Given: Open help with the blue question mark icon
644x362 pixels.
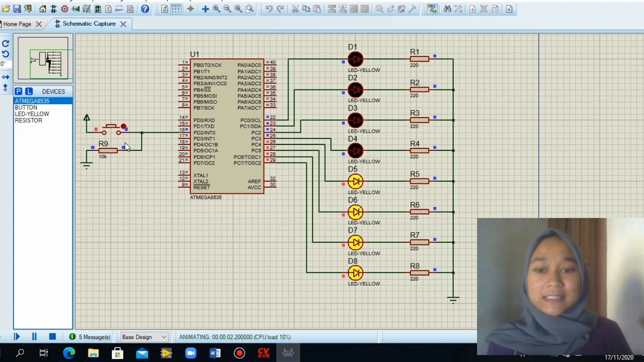Looking at the screenshot, I should [x=145, y=9].
